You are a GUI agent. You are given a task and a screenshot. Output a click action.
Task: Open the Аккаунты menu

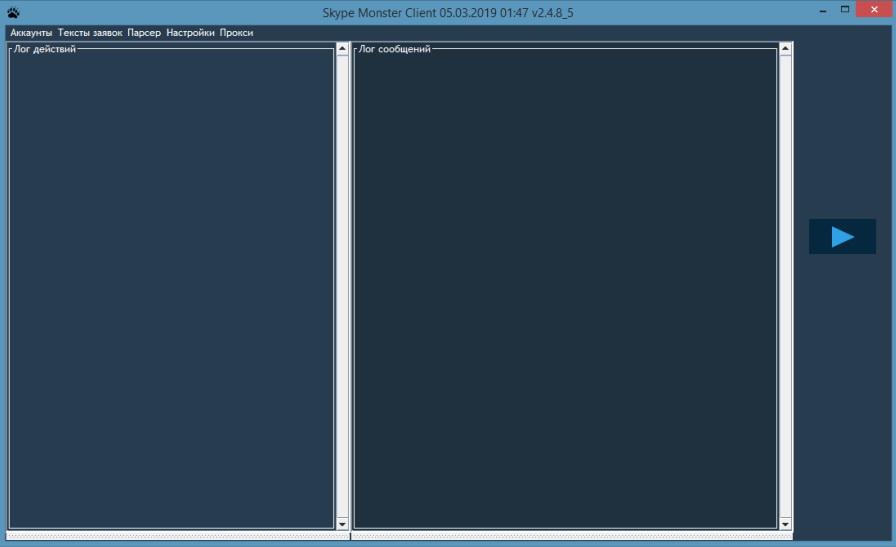[x=31, y=33]
